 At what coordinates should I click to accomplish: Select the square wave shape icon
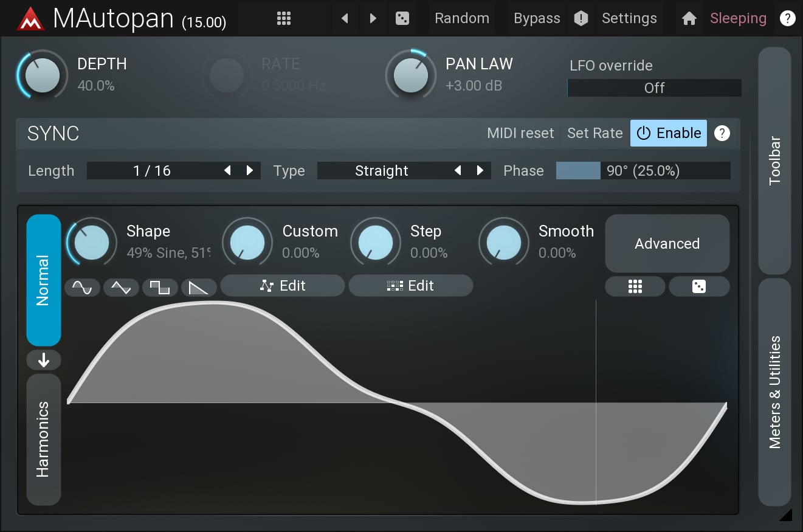(160, 287)
